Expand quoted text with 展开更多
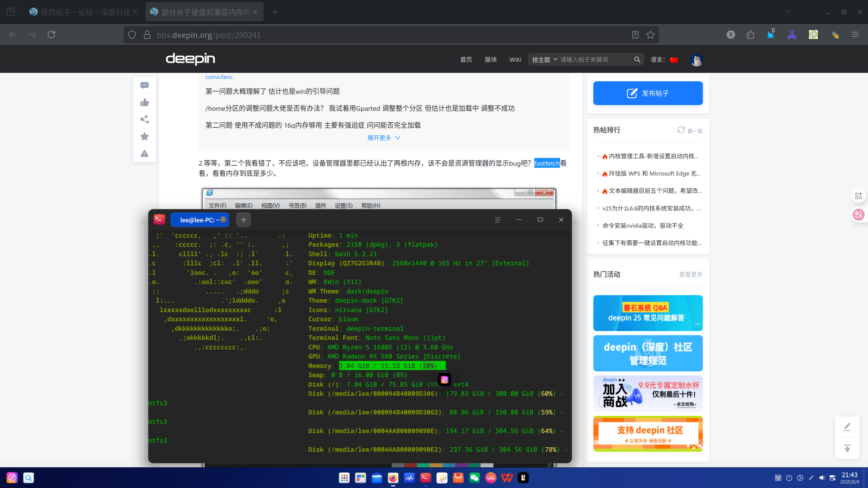 (384, 138)
